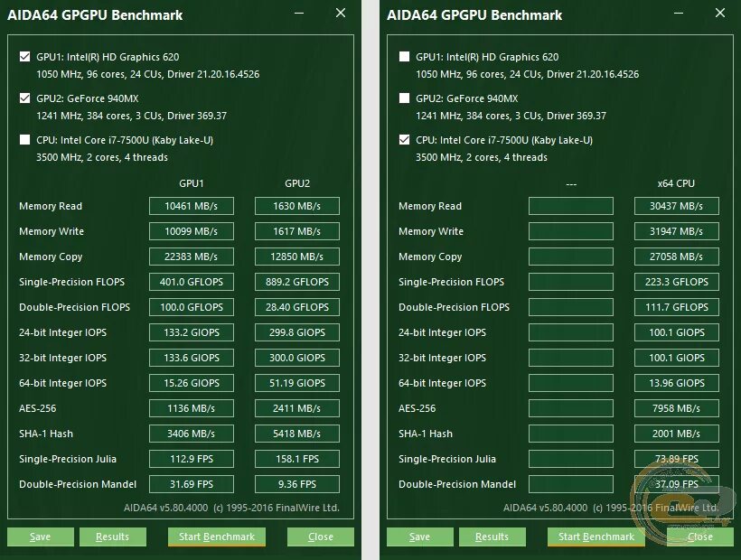The height and width of the screenshot is (560, 741).
Task: Click empty AES-256 field in right window
Action: [571, 408]
